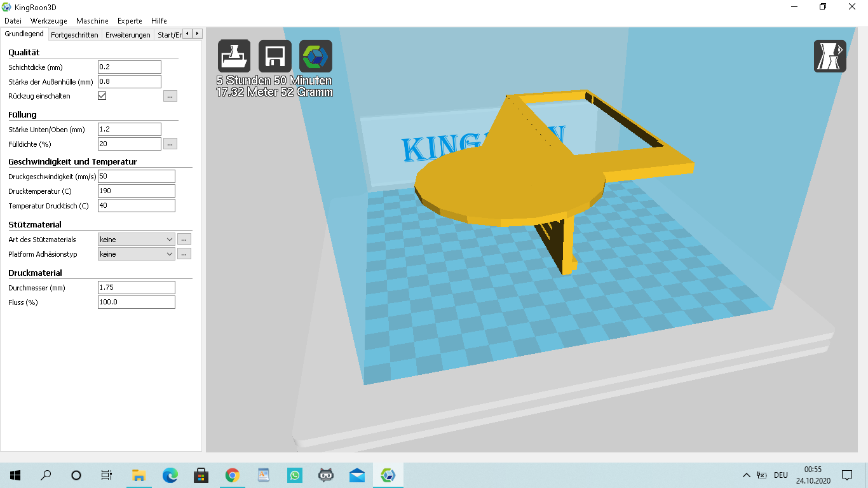Screen dimensions: 868x488
Task: Click the 'Drucktemperatur (C)' label
Action: click(40, 191)
